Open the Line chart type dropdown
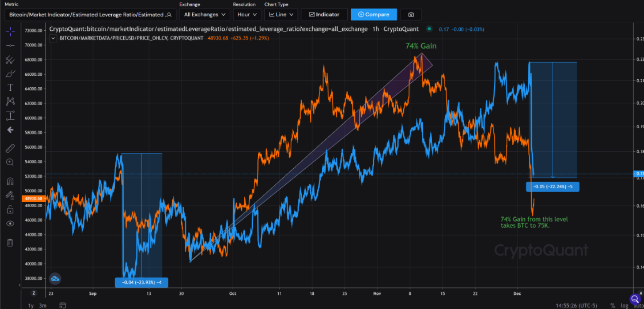Viewport: 644px width, 309px height. [x=281, y=14]
